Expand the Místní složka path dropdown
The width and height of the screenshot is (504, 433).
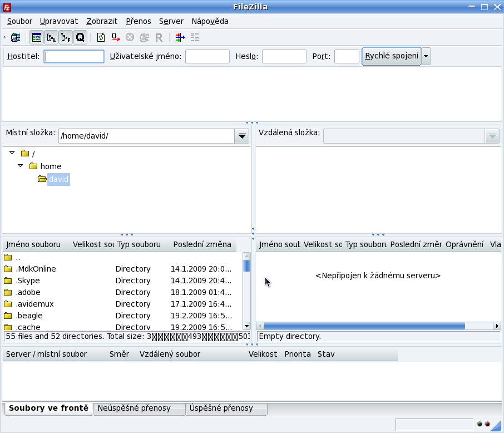[243, 136]
